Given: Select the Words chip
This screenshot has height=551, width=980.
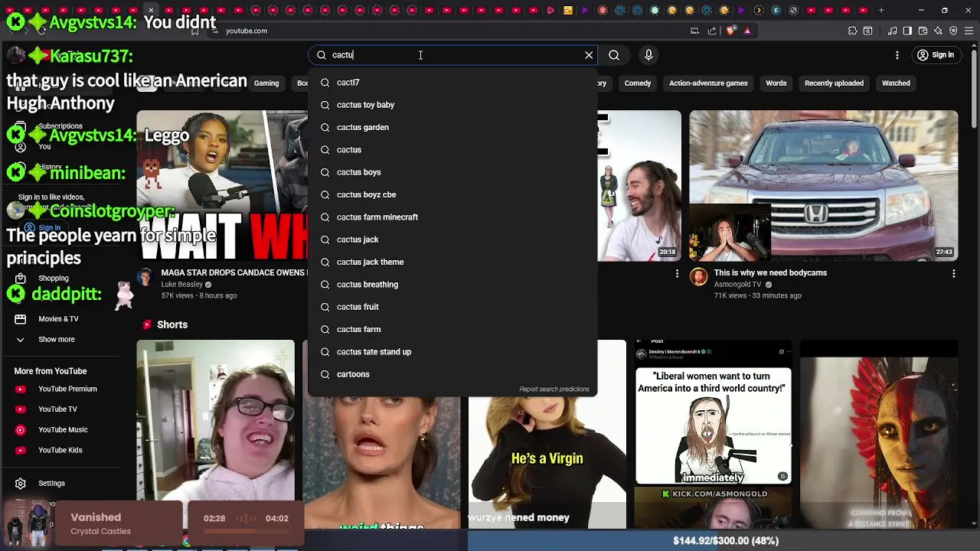Looking at the screenshot, I should click(x=776, y=83).
